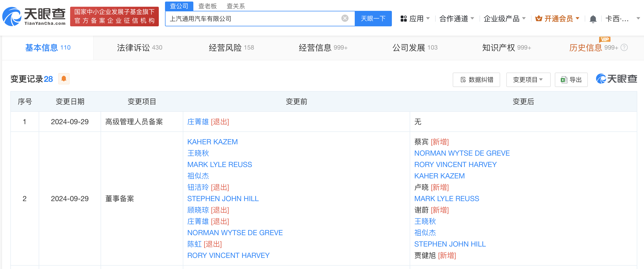Open NORMAN WYTSE DE GREVE in 变更后 column

click(x=462, y=153)
